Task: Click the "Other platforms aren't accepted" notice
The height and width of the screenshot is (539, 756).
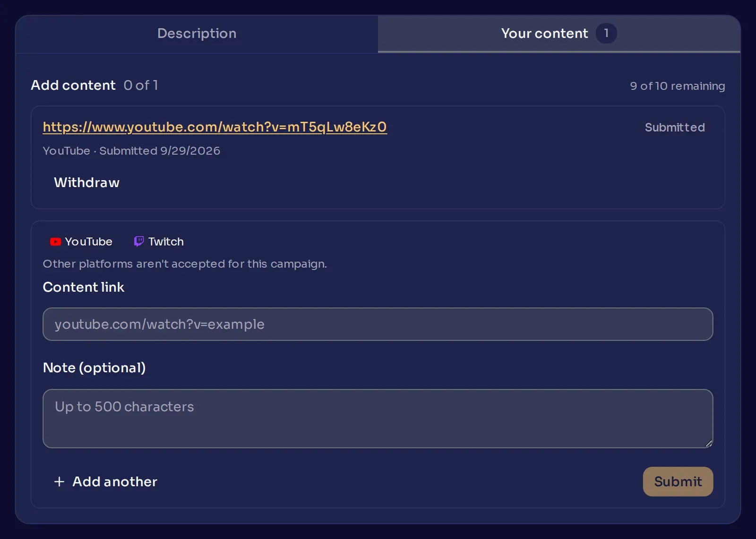Action: (185, 264)
